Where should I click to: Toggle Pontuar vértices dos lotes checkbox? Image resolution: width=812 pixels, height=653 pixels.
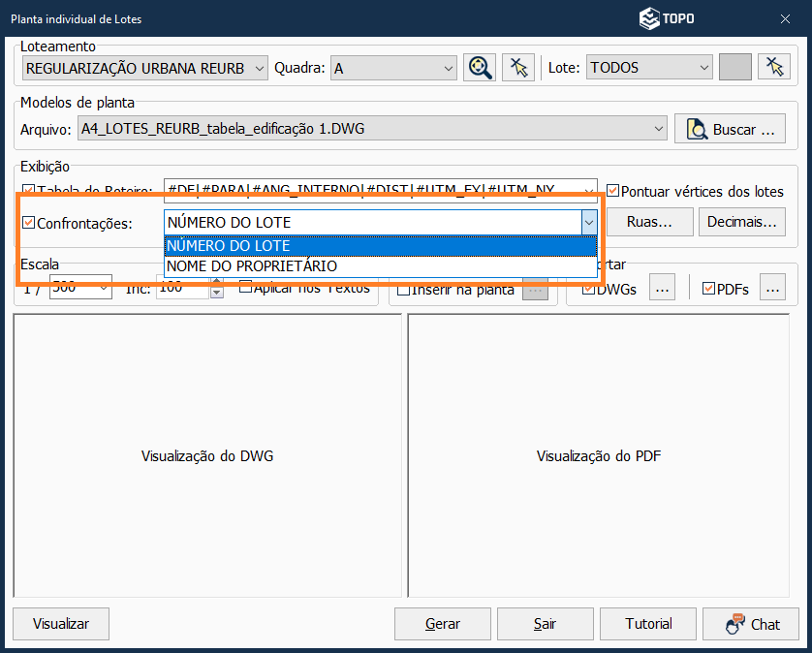click(612, 191)
